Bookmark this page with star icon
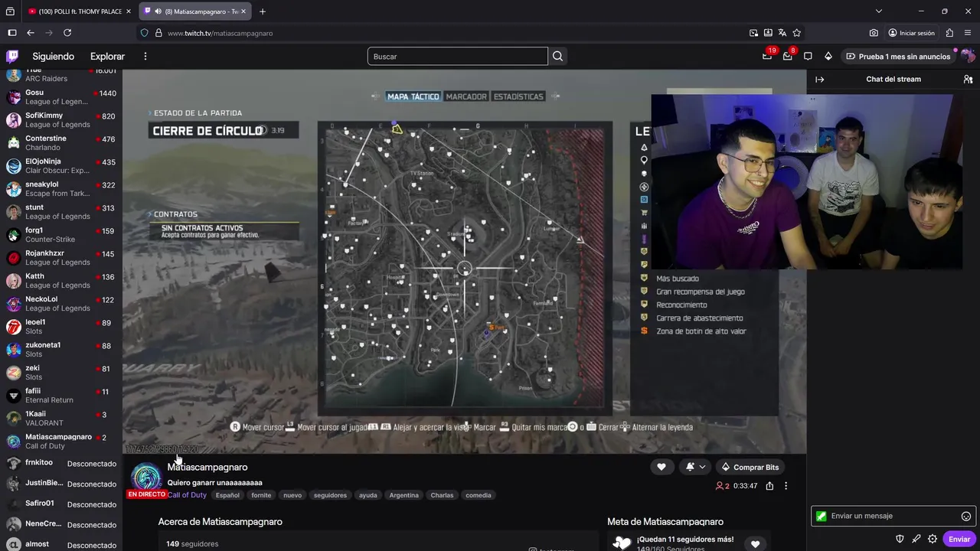 797,33
